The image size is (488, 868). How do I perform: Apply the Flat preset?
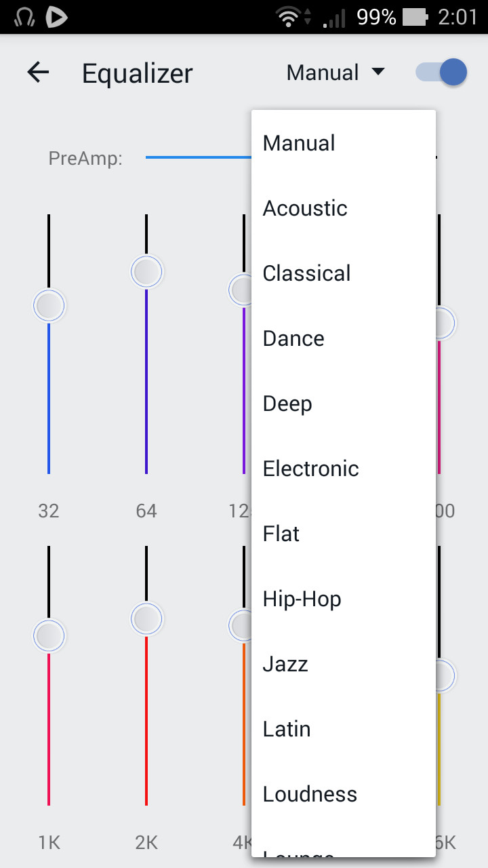pos(281,534)
